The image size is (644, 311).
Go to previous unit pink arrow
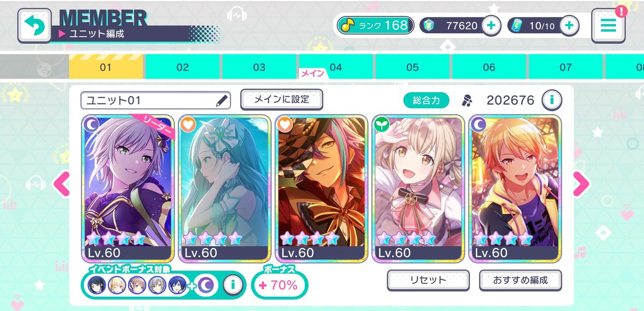click(61, 184)
